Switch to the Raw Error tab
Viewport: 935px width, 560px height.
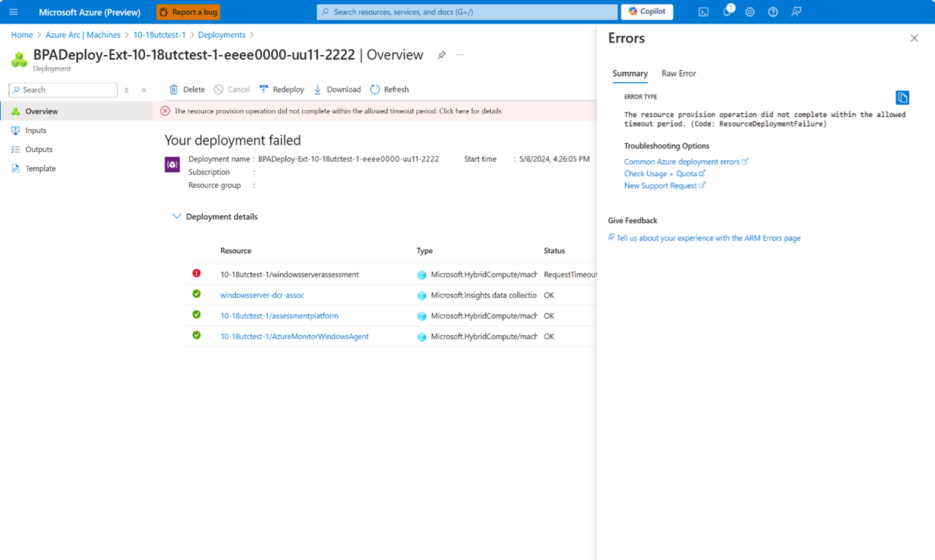(678, 73)
